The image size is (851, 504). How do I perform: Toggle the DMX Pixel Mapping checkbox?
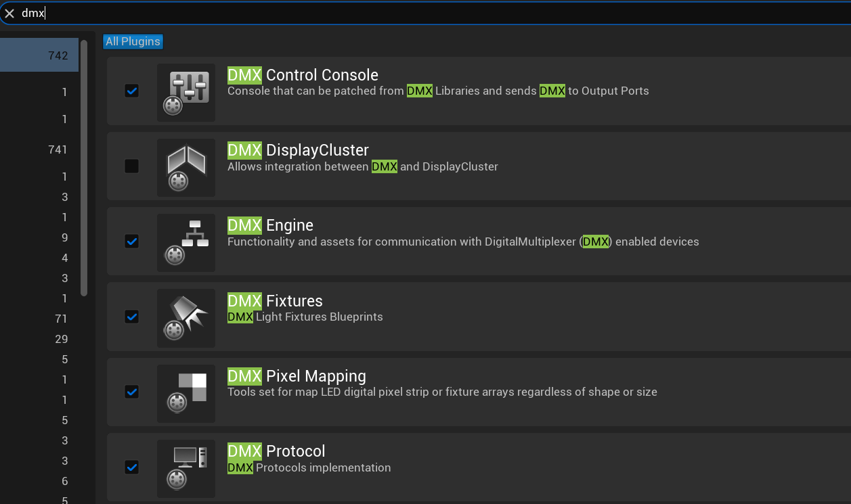(x=132, y=392)
